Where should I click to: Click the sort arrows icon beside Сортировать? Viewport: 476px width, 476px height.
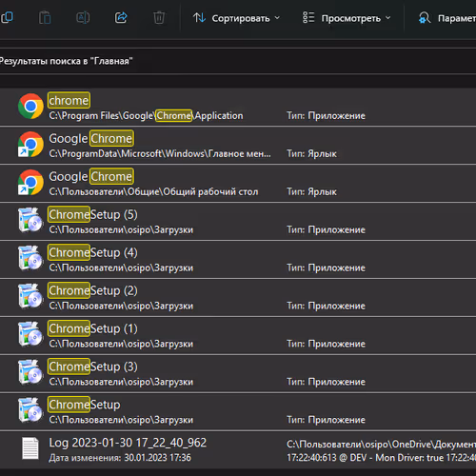[x=199, y=18]
